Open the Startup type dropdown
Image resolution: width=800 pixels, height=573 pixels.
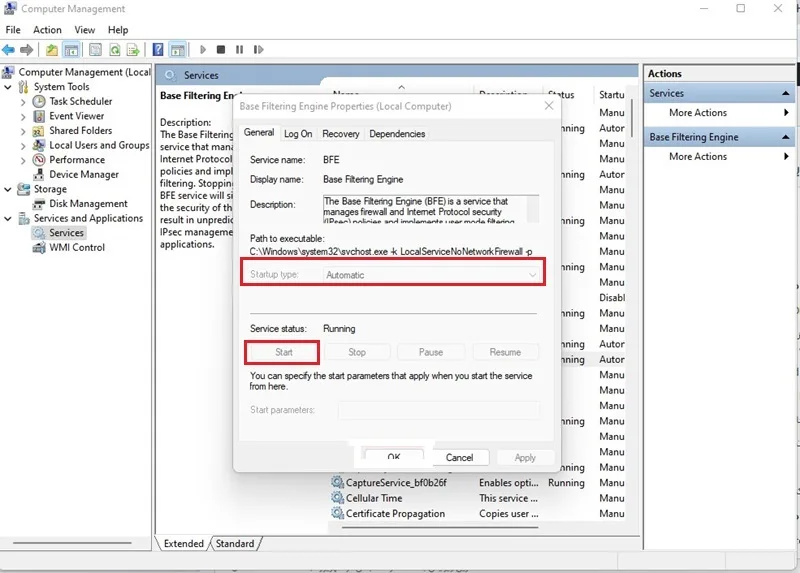[432, 275]
